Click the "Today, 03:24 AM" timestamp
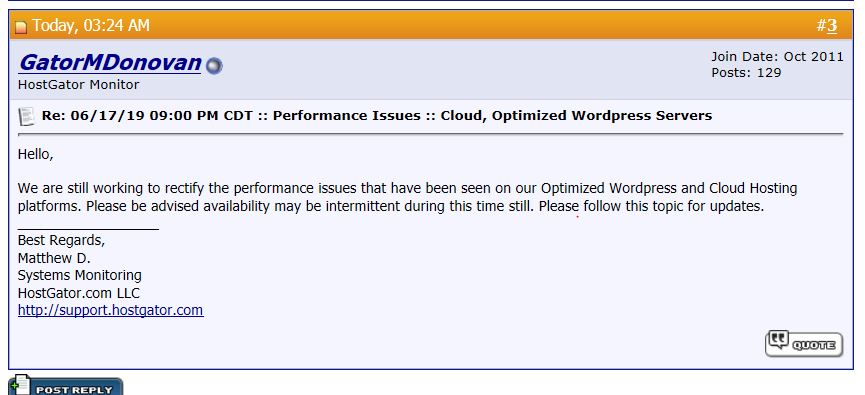Viewport: 865px width, 395px height. [x=90, y=25]
